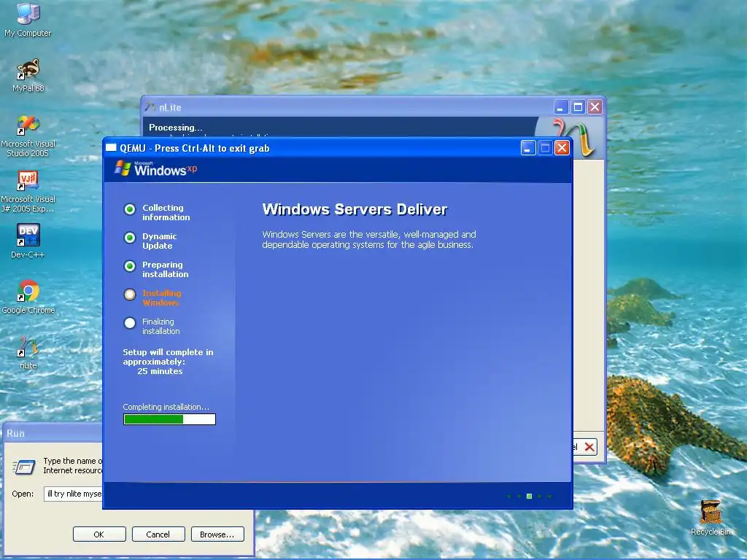The width and height of the screenshot is (747, 560).
Task: Close the nLite window
Action: [x=595, y=107]
